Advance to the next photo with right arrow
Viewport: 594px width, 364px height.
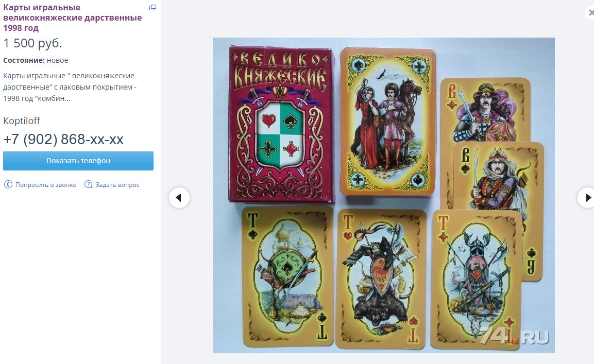click(x=586, y=198)
